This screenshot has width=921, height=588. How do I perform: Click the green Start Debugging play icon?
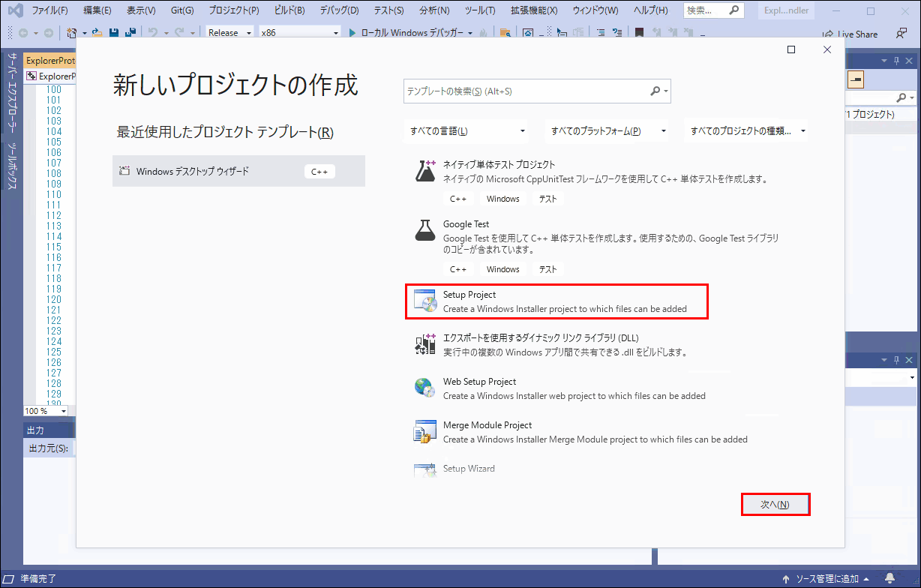[352, 33]
